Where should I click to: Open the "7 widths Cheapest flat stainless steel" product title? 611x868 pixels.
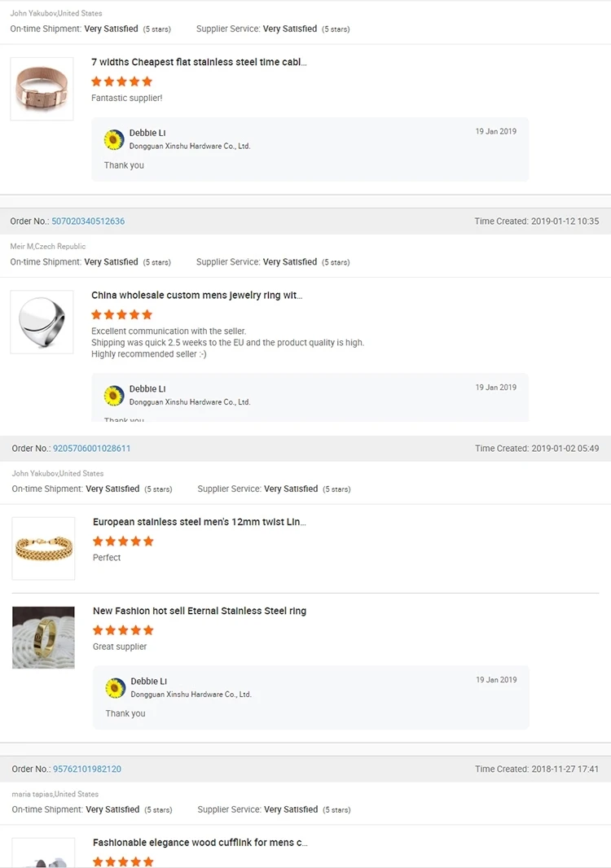click(x=199, y=62)
